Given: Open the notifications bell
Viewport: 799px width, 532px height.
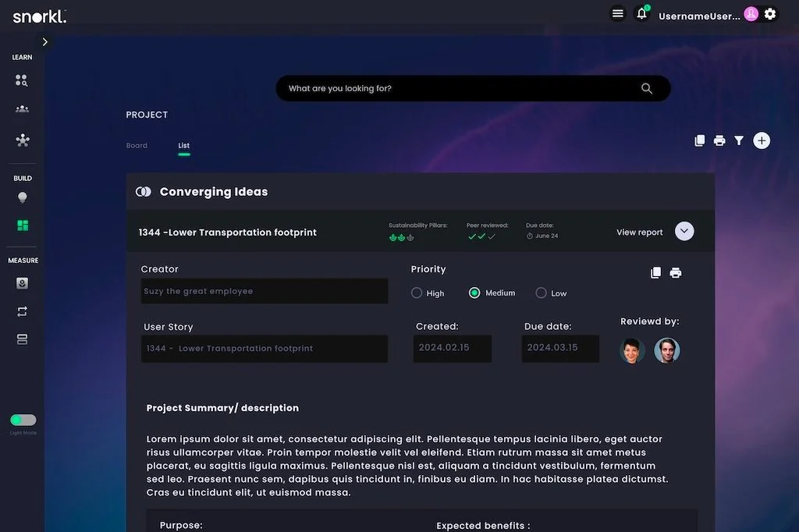Looking at the screenshot, I should (641, 13).
